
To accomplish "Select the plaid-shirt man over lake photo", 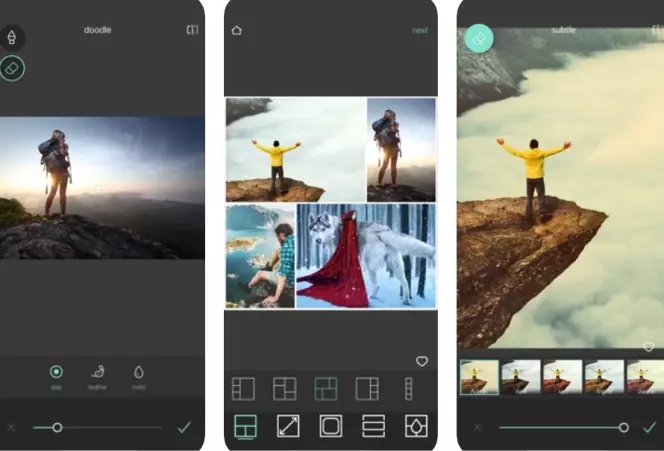I will click(260, 256).
